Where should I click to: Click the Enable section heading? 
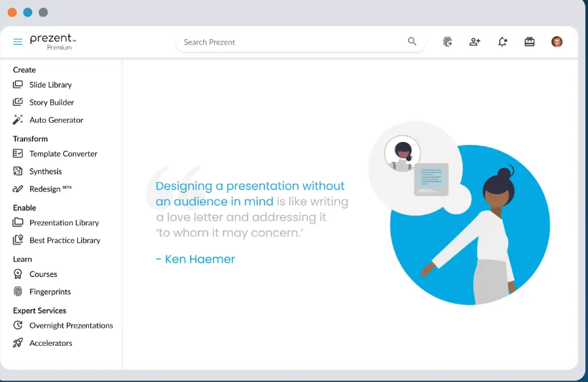(24, 208)
